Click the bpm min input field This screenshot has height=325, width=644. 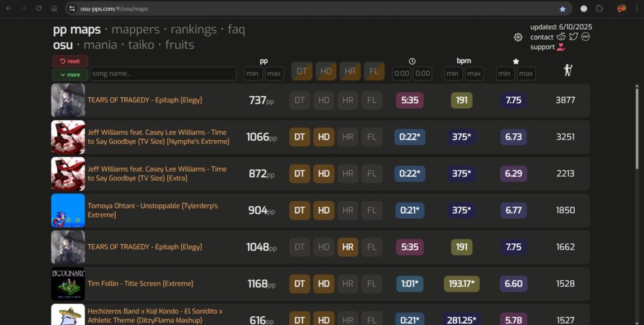pos(453,74)
